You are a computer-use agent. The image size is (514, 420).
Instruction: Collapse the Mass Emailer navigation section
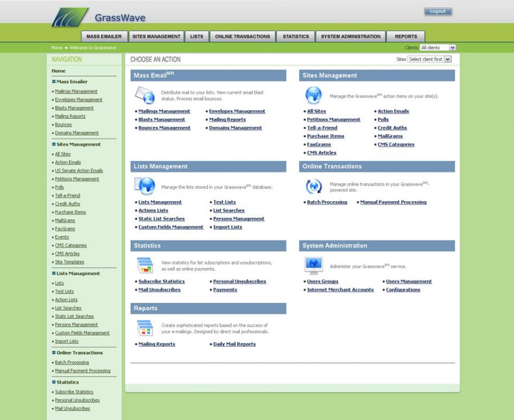coord(54,81)
